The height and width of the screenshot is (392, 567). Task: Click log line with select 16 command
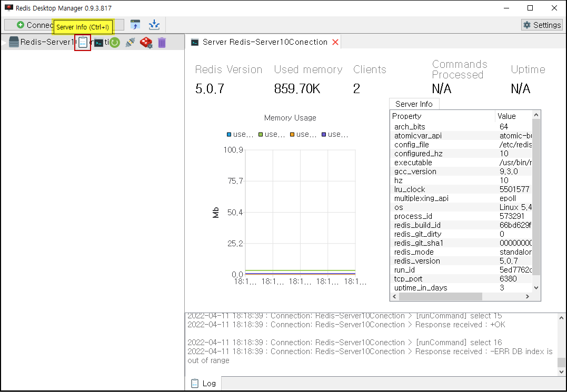[x=345, y=343]
